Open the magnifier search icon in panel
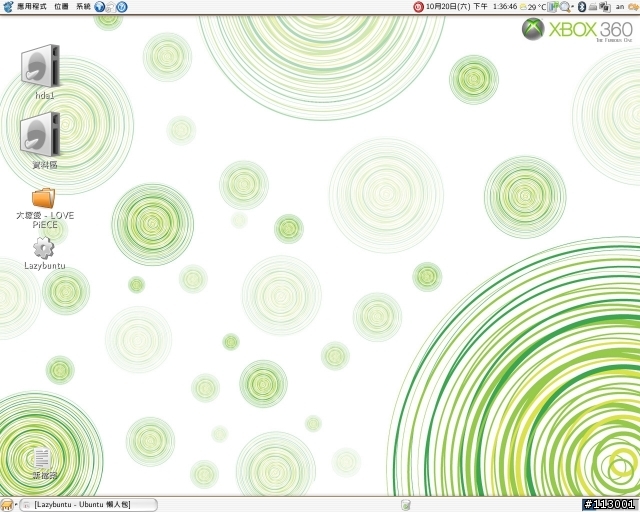The height and width of the screenshot is (512, 640). pyautogui.click(x=565, y=7)
